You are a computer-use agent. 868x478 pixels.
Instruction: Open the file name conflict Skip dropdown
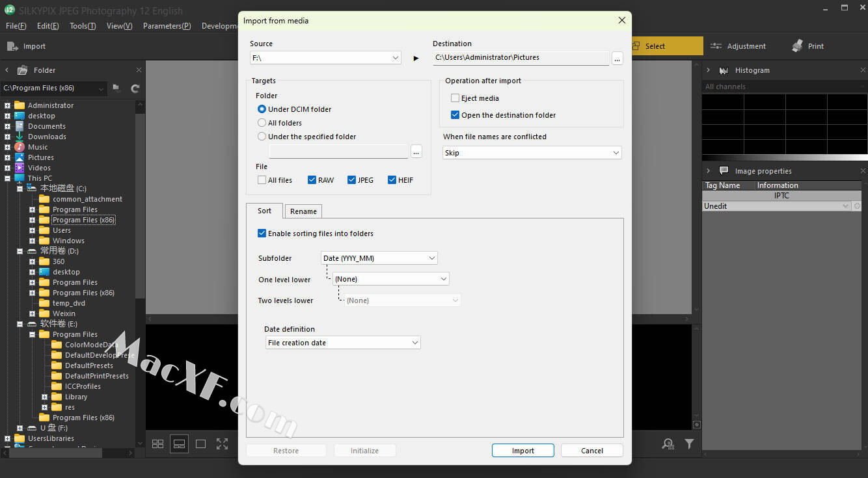pyautogui.click(x=532, y=153)
